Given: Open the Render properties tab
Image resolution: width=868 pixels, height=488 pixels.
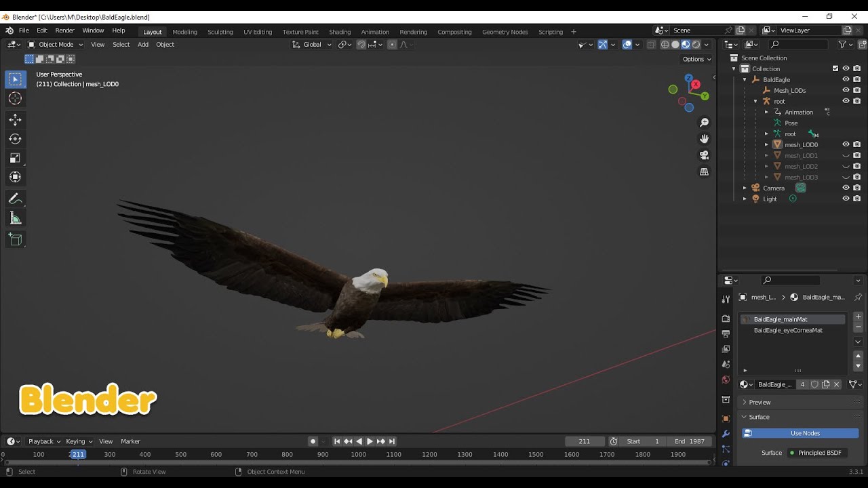Looking at the screenshot, I should point(726,319).
